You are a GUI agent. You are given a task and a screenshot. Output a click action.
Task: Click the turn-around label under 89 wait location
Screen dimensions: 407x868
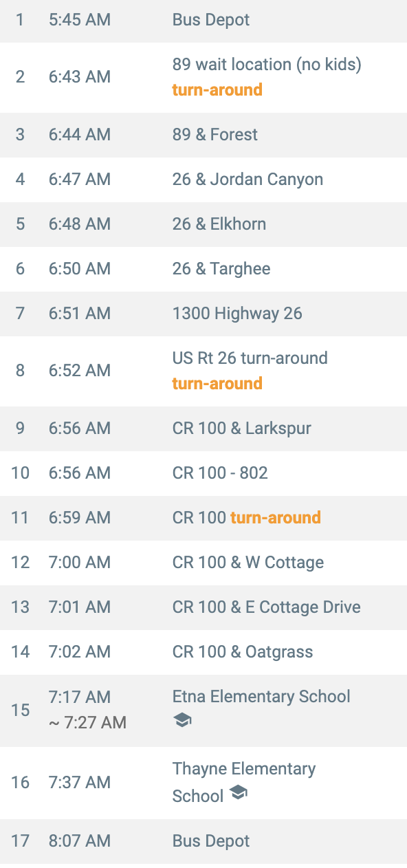pos(217,89)
